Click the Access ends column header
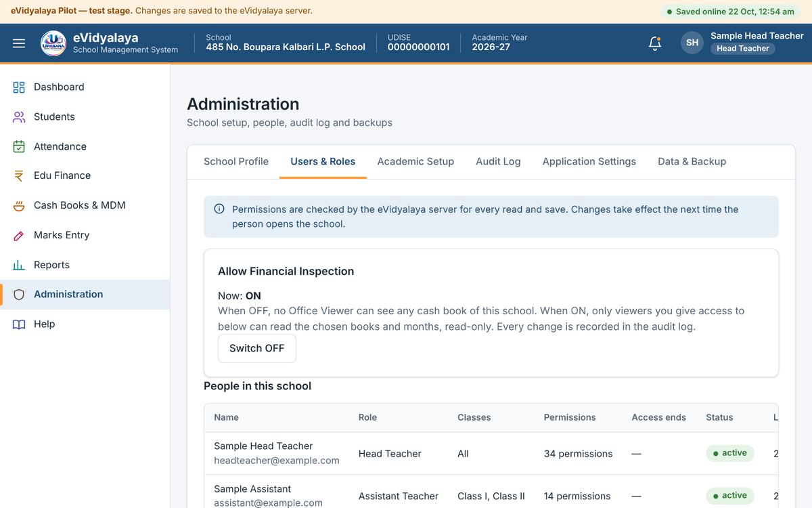812x508 pixels. [x=659, y=418]
